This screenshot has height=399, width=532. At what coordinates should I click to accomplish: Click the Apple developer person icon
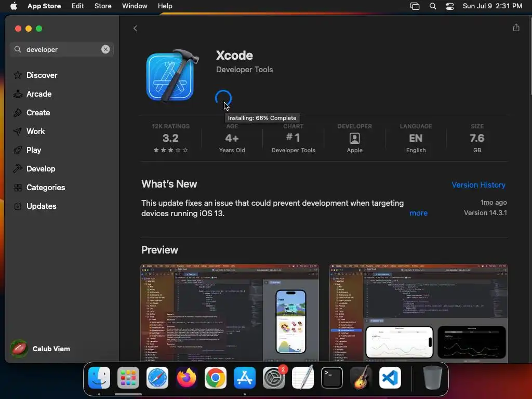point(354,138)
